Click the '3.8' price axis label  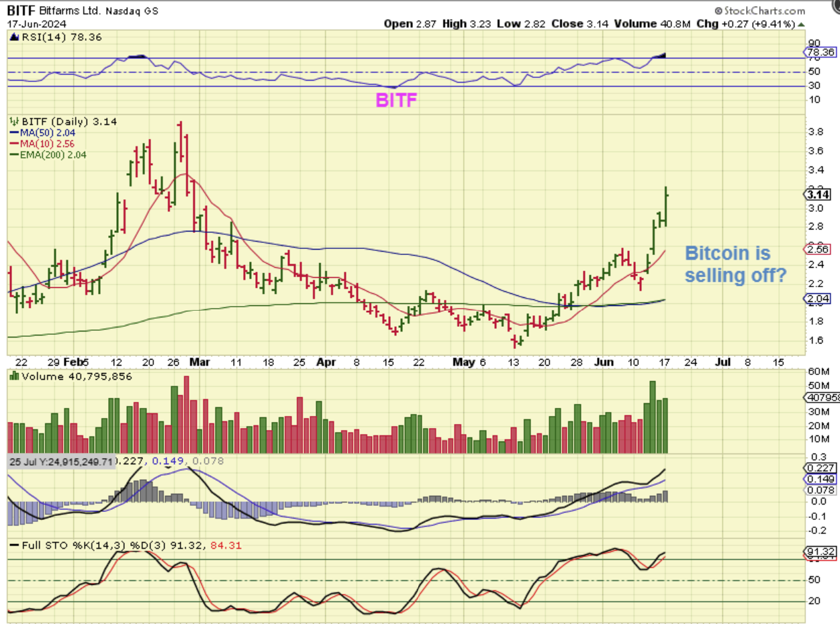click(814, 132)
